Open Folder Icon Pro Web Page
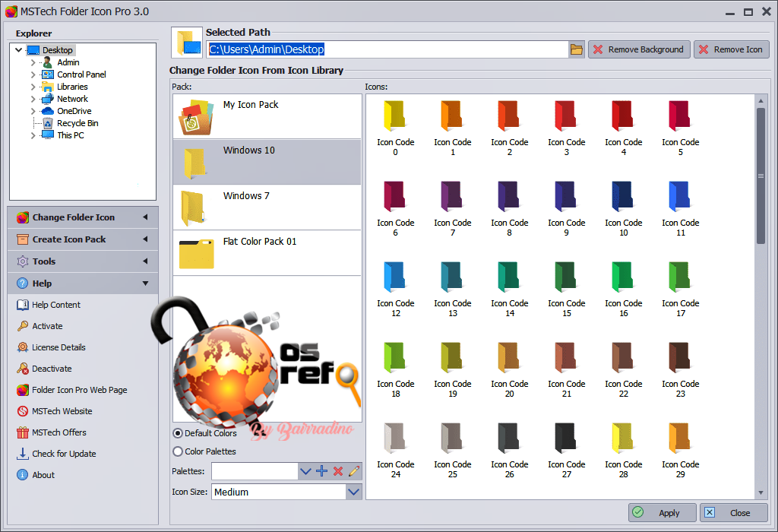 pos(72,390)
